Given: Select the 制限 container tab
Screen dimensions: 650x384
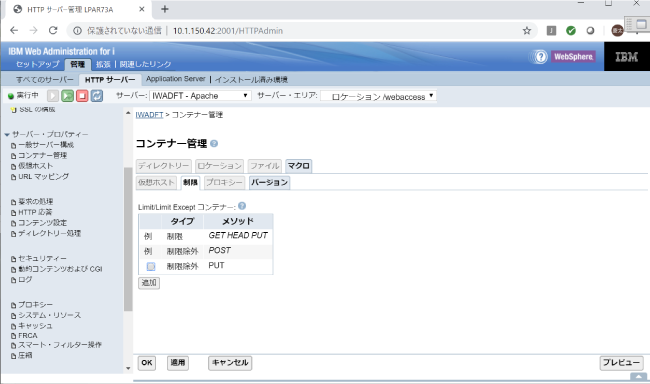Looking at the screenshot, I should [190, 182].
